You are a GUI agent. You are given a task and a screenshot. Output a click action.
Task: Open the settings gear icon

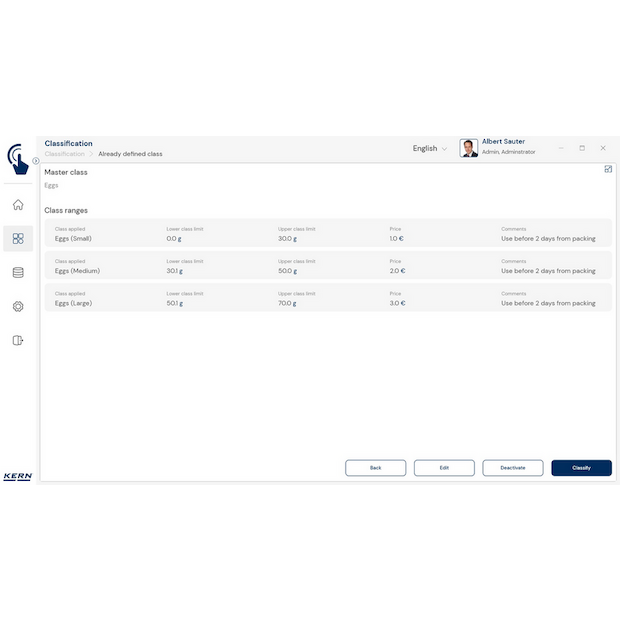[x=18, y=306]
